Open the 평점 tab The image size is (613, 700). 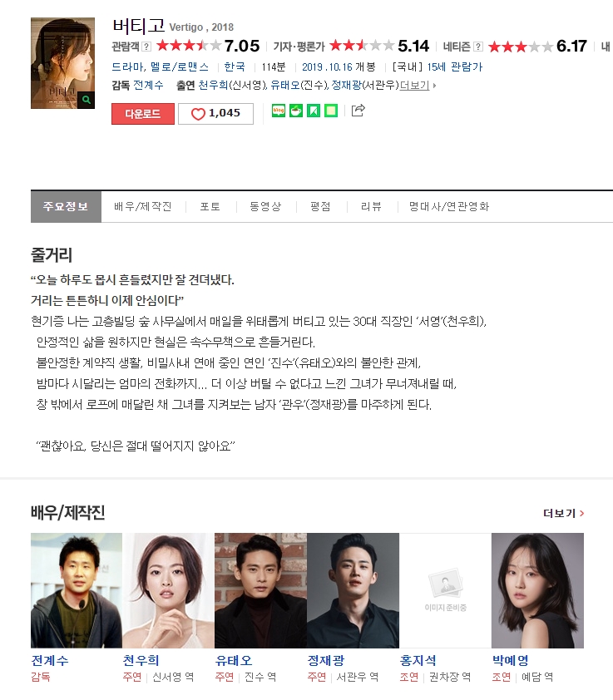pos(320,207)
